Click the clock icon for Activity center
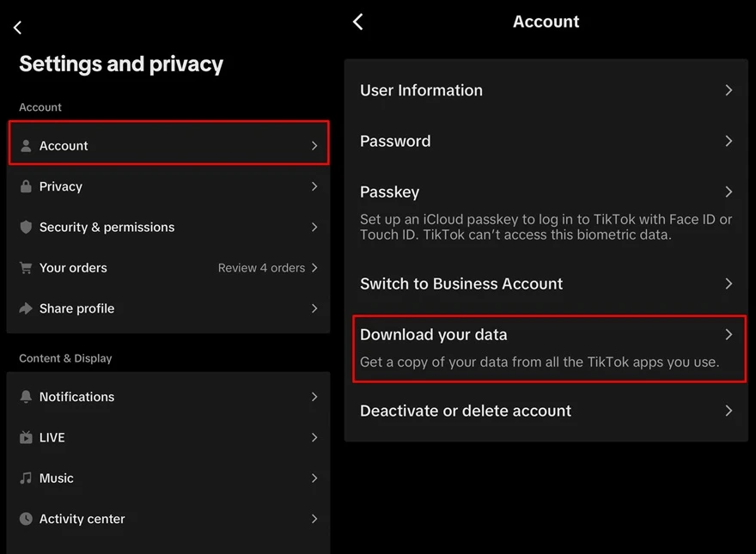The image size is (756, 554). click(26, 519)
